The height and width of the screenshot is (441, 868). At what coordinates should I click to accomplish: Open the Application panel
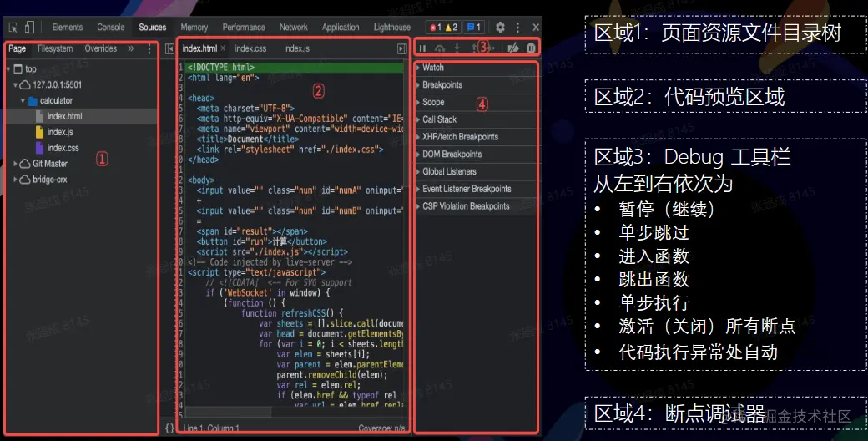click(341, 28)
